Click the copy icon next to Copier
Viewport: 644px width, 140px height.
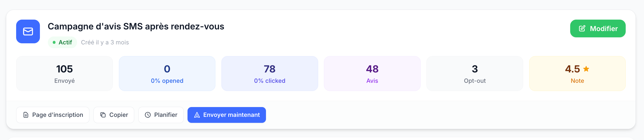tap(103, 115)
